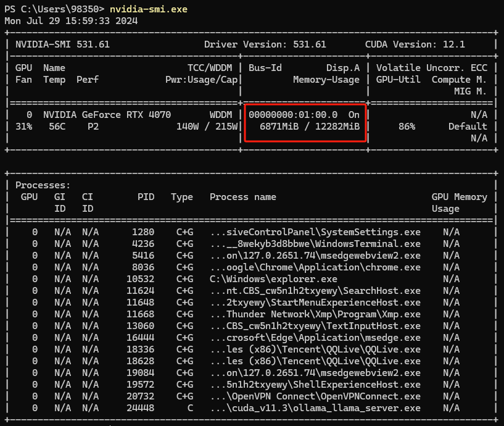
Task: Click QQLive.exe in the PID 18336 row
Action: pos(315,349)
